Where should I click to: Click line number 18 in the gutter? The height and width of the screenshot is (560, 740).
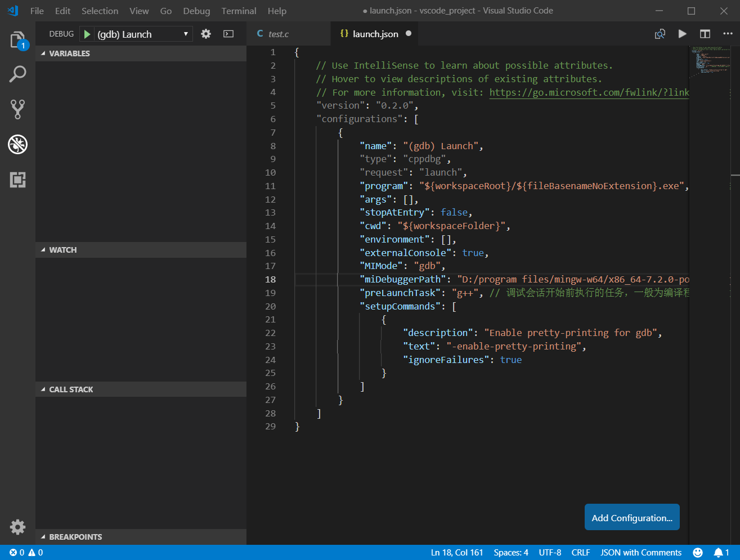point(270,279)
